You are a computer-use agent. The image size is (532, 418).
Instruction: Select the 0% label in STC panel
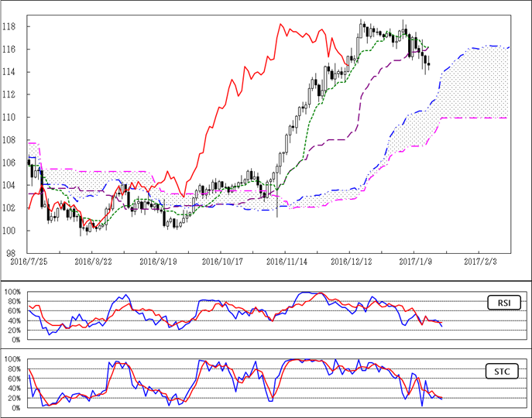(16, 408)
